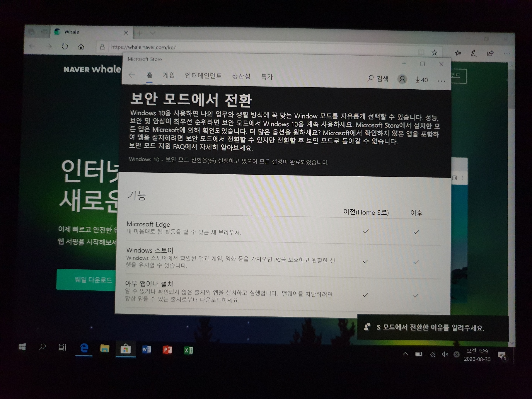
Task: Open the clock showing 오전 1:29
Action: click(x=477, y=355)
